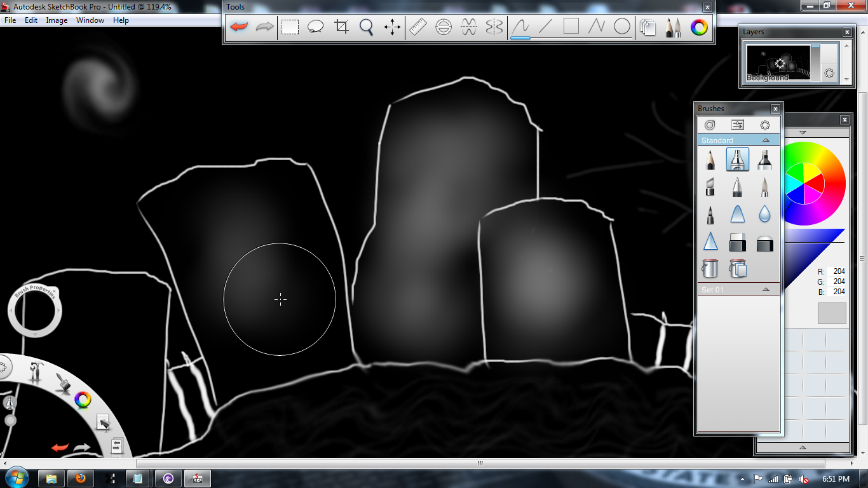The image size is (868, 488).
Task: Expand color editor top triangle arrow
Action: 803,133
